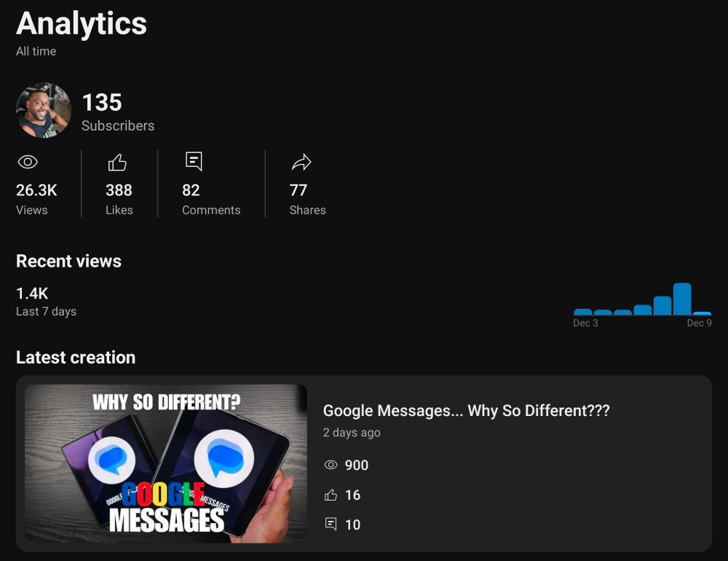Viewport: 728px width, 561px height.
Task: Click the eye icon above 26.3K Views
Action: tap(28, 162)
